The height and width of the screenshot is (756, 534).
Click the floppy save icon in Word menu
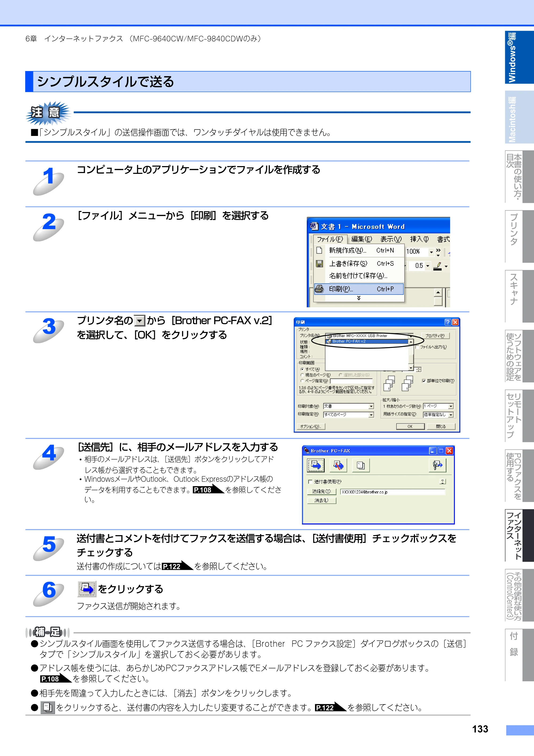[x=319, y=263]
